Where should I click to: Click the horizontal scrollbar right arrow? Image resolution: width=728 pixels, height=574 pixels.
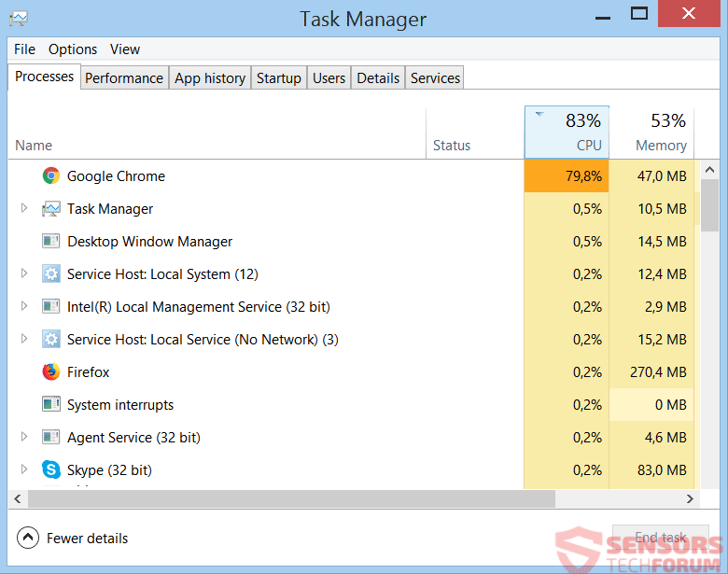[x=690, y=498]
